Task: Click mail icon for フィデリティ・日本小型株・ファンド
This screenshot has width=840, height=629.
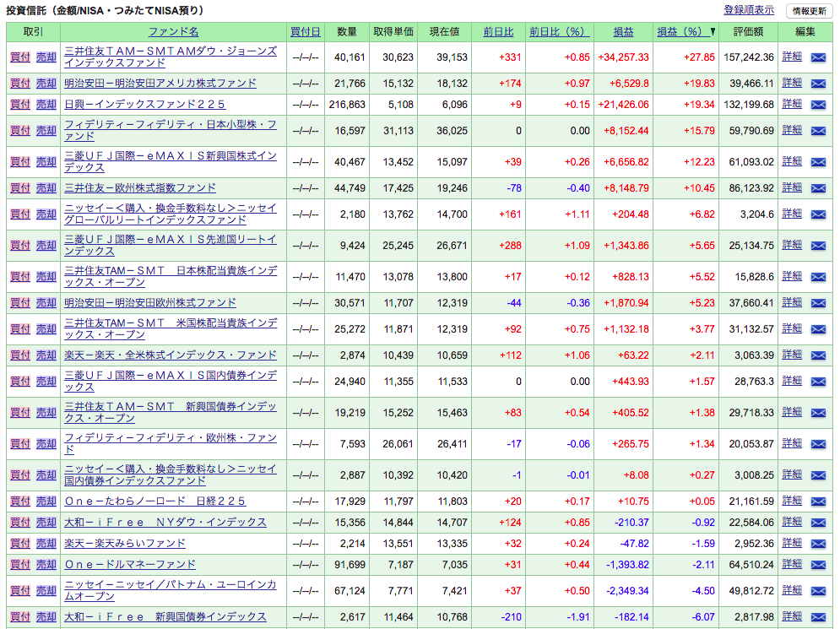Action: (818, 131)
